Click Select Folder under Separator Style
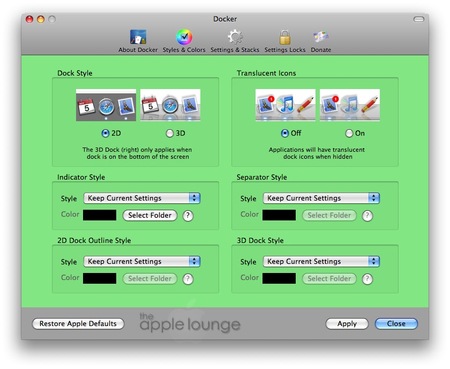 (x=329, y=215)
